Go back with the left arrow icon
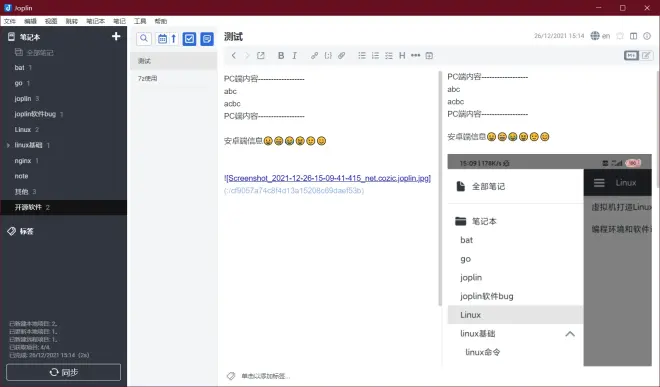 pyautogui.click(x=234, y=56)
